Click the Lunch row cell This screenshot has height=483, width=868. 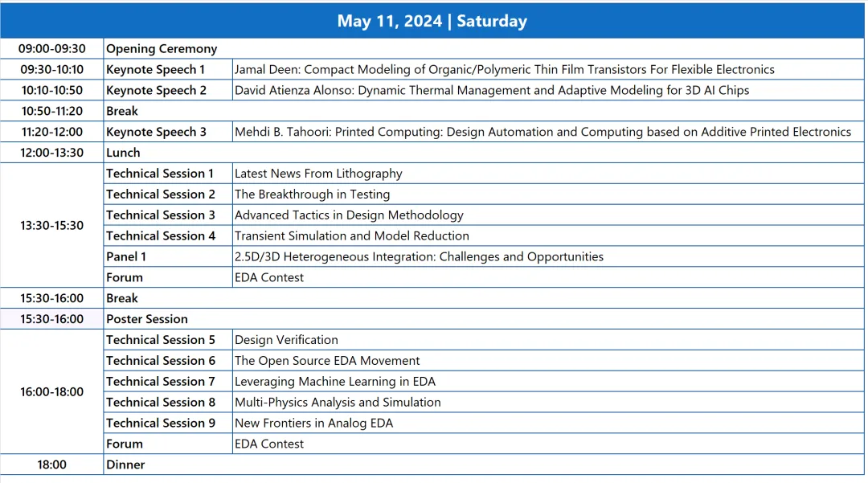(x=123, y=153)
